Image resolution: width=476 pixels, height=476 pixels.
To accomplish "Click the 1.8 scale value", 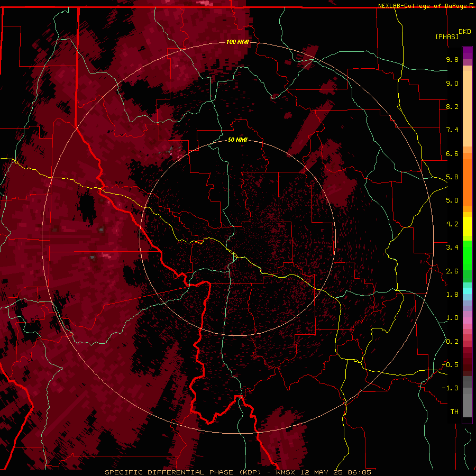I will coord(452,295).
